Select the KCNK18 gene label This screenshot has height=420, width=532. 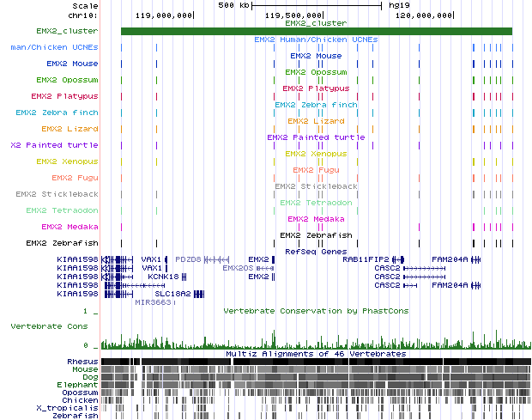point(162,277)
